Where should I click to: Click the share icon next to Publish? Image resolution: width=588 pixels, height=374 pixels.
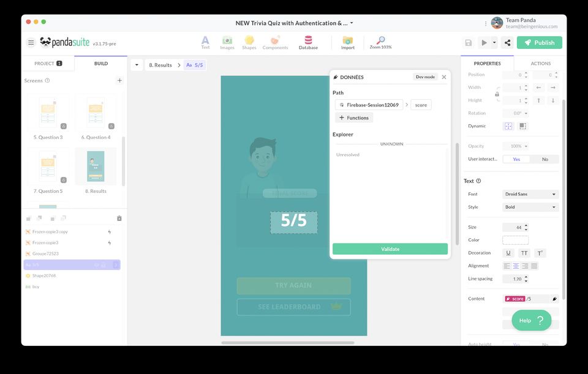point(507,43)
